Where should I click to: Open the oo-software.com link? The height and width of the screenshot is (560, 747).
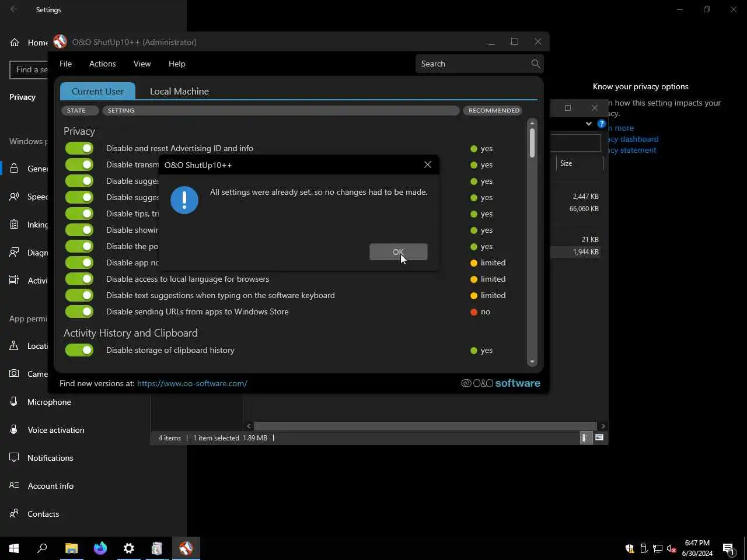click(x=192, y=383)
